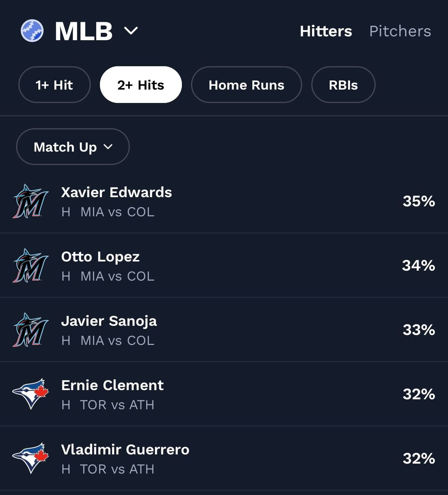Toggle the 2+ Hits filter

(x=141, y=85)
